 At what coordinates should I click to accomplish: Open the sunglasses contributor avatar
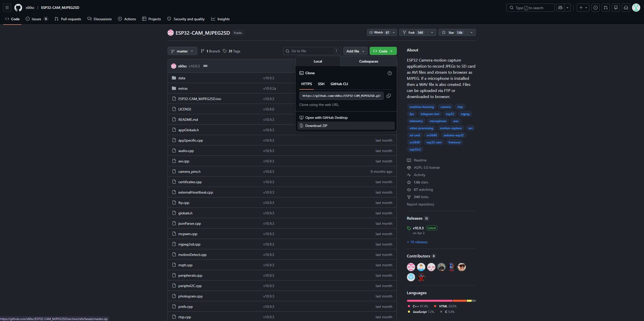[x=462, y=267]
